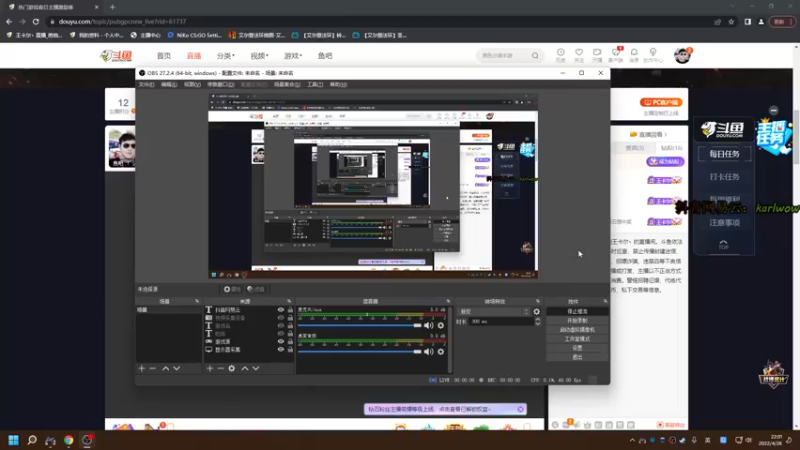The image size is (800, 450).
Task: Click the user avatar in Douyu header
Action: (x=682, y=55)
